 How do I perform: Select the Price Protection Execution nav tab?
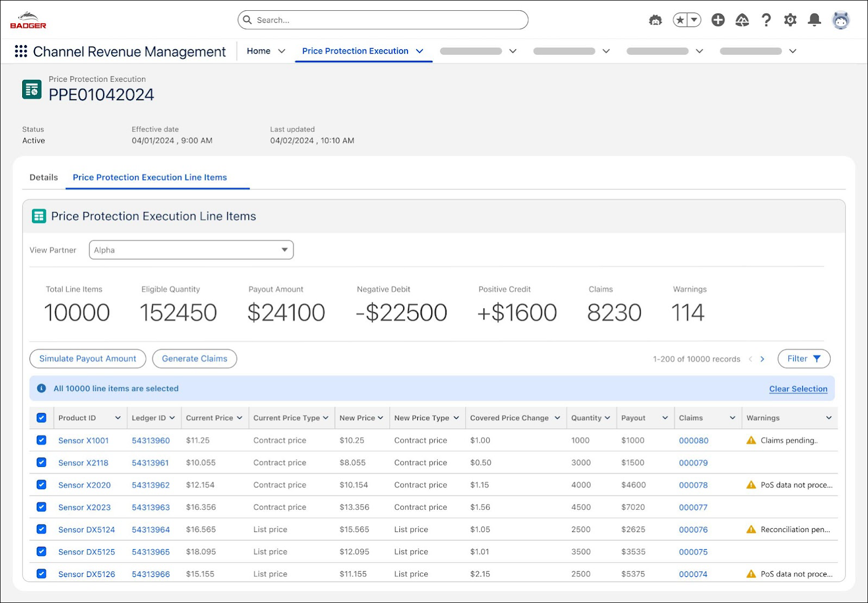coord(355,51)
